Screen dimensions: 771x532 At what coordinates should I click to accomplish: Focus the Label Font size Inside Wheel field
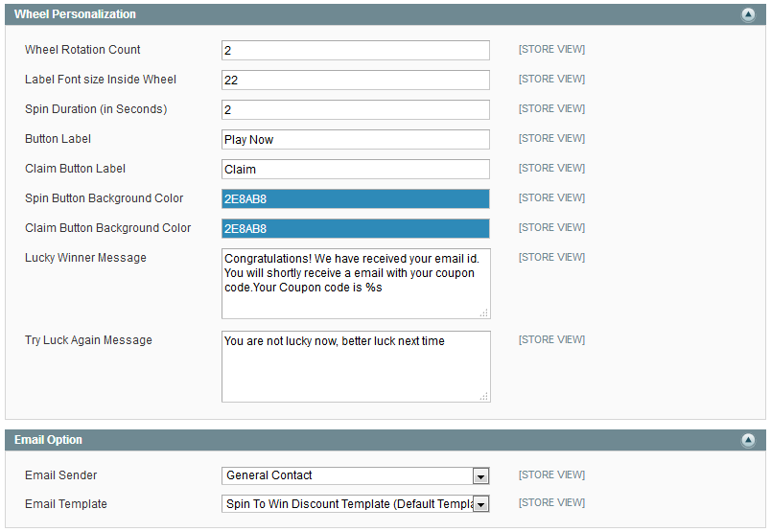[355, 80]
